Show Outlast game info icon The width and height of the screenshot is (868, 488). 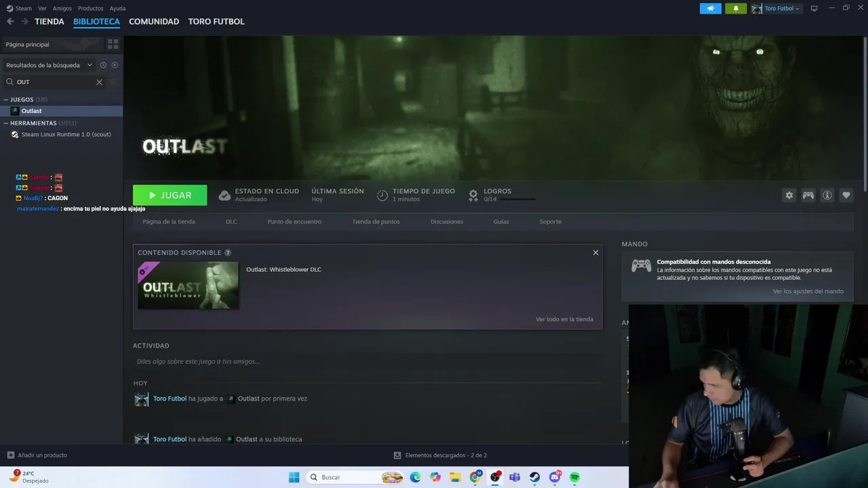[x=827, y=195]
